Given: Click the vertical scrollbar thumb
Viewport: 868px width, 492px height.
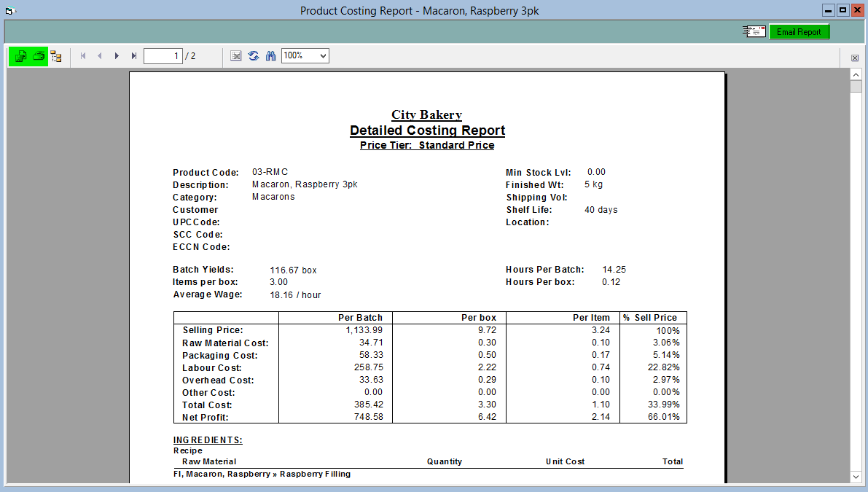Looking at the screenshot, I should coord(856,86).
